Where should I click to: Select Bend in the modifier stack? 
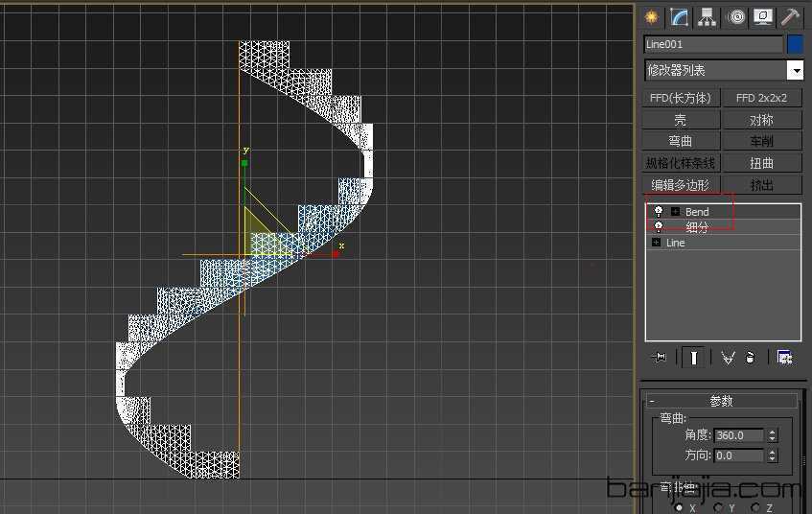point(697,212)
